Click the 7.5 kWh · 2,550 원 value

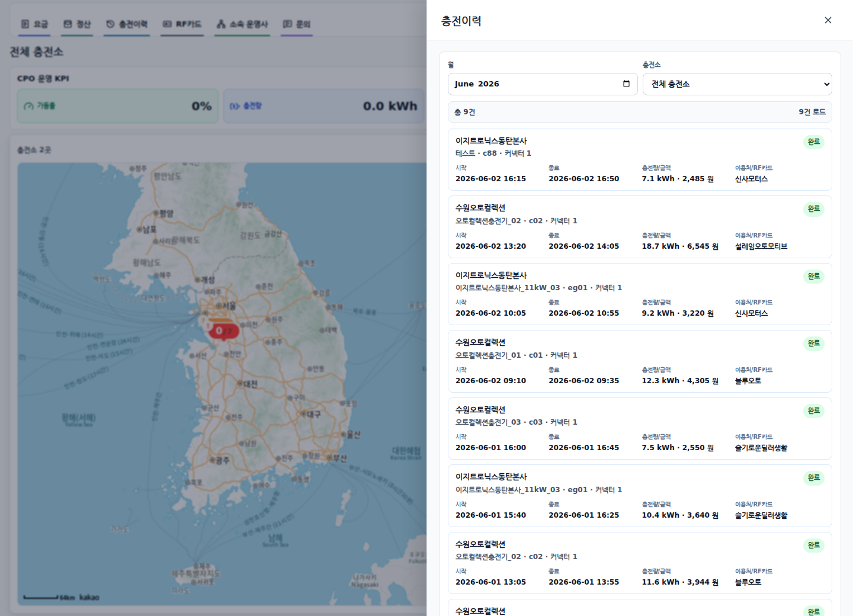pos(678,448)
